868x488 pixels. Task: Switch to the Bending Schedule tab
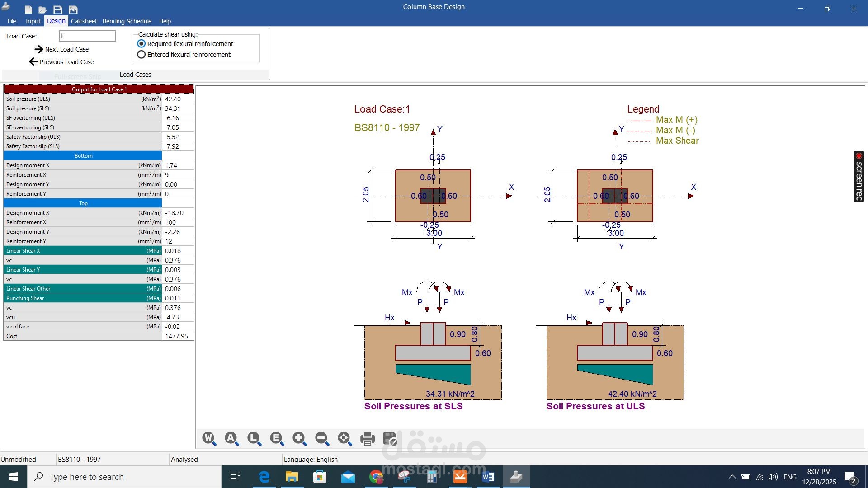(127, 21)
